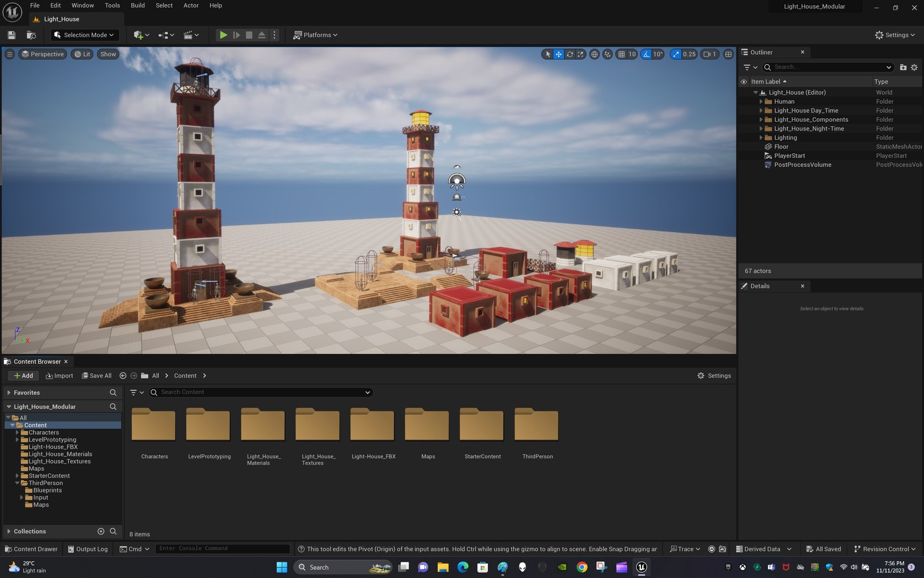Select the translate (move) gizmo tool
The width and height of the screenshot is (924, 578).
tap(559, 54)
